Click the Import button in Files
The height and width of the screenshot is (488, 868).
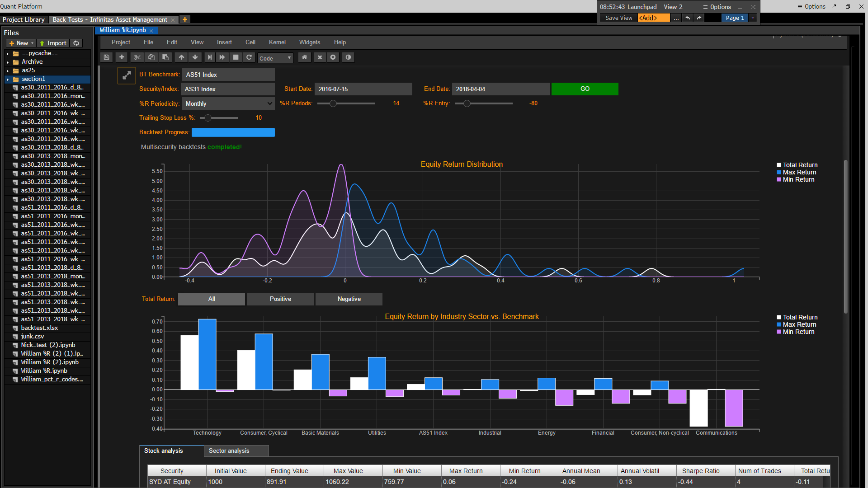click(x=53, y=43)
